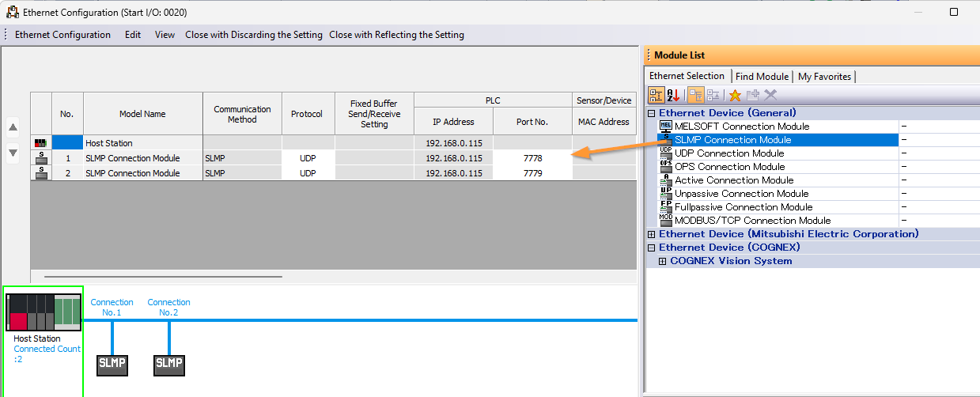Screen dimensions: 980x397
Task: Switch to Find Module tab
Action: [762, 77]
